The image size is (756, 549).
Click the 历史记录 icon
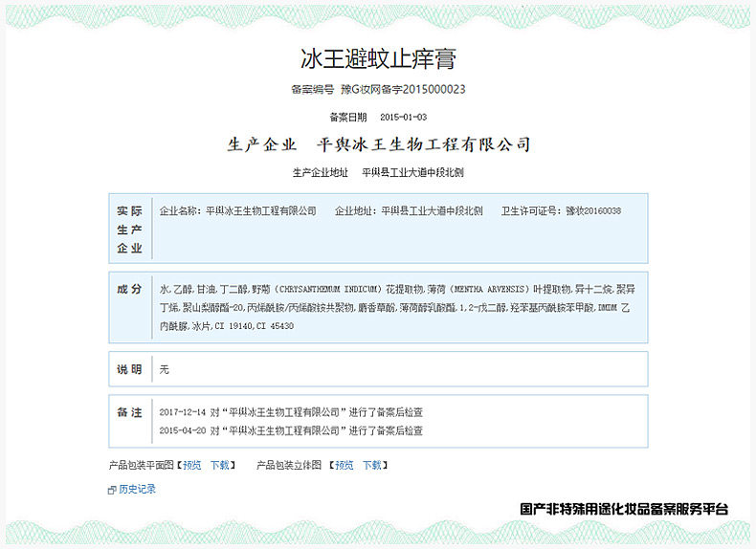coord(112,490)
